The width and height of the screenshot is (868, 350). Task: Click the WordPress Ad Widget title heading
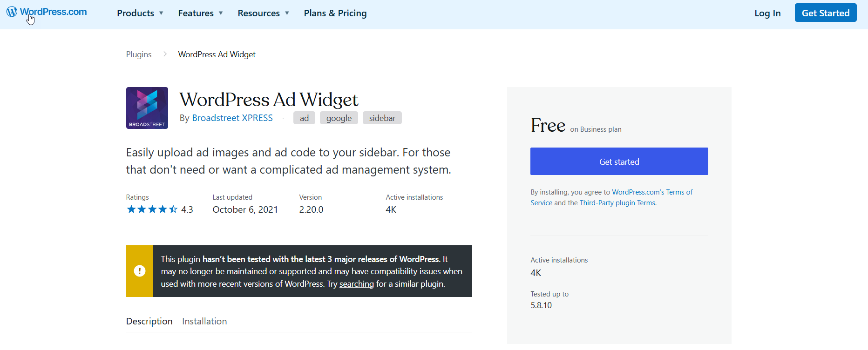point(269,100)
